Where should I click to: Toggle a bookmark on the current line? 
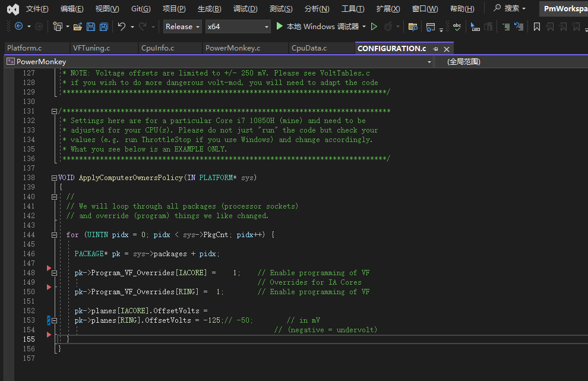(536, 27)
